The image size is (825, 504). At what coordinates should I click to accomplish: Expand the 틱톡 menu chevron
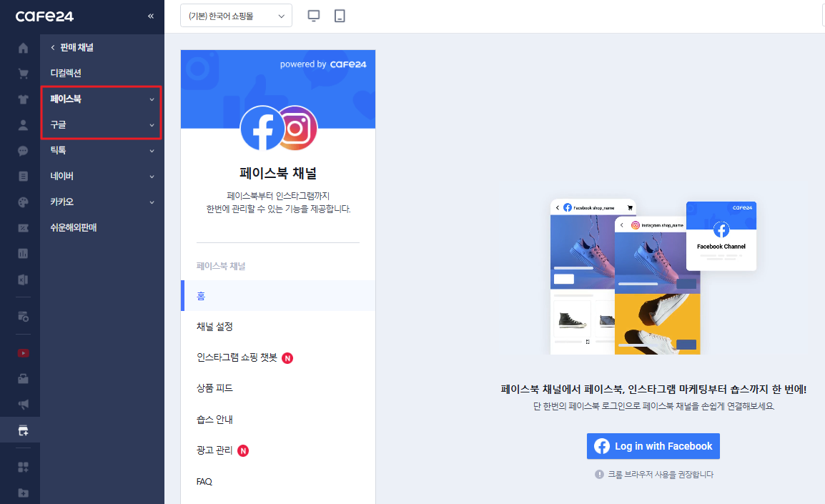(152, 151)
